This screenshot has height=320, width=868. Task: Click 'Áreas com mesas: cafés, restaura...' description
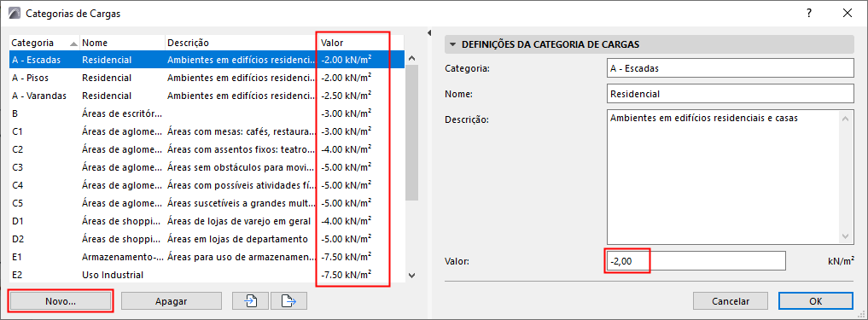(242, 131)
